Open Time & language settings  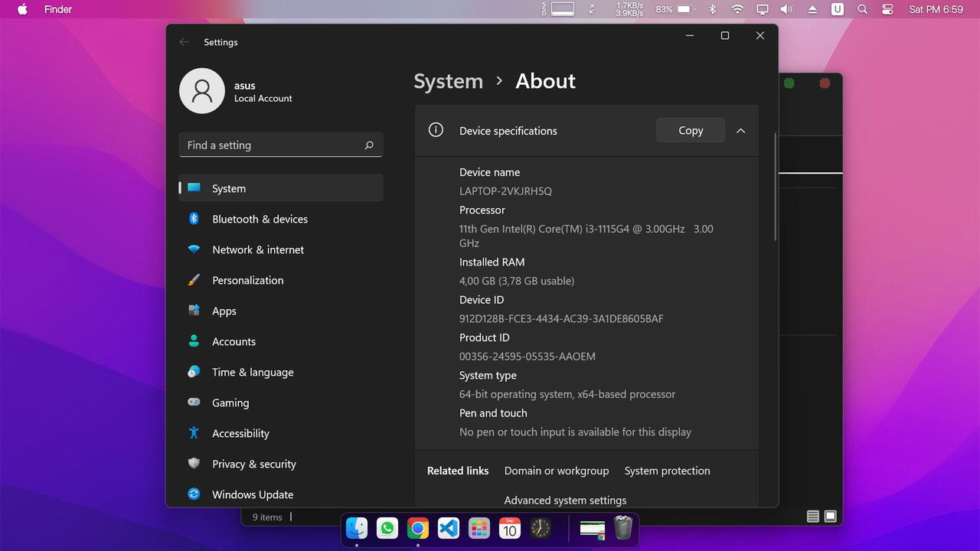[281, 372]
